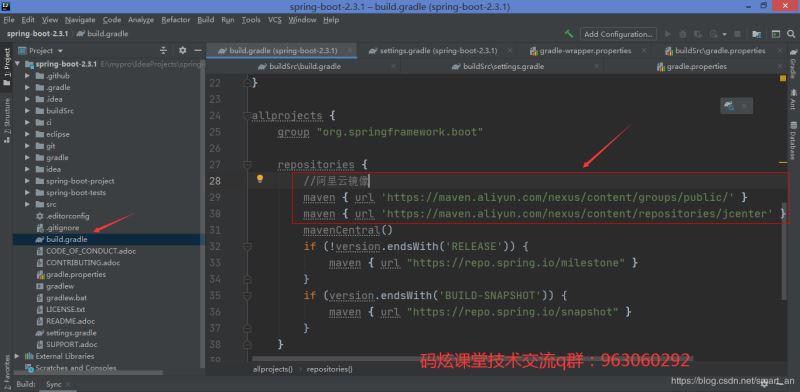Expand the External Libraries node

click(x=17, y=356)
